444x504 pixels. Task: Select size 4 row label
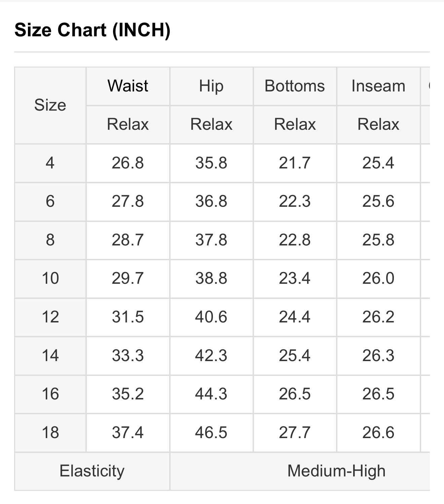[50, 163]
